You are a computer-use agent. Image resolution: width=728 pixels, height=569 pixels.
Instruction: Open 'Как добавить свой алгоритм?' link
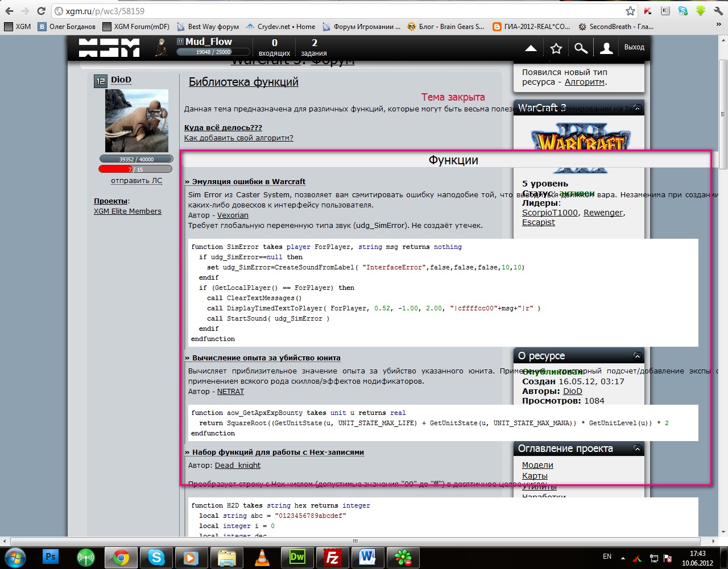[x=239, y=138]
